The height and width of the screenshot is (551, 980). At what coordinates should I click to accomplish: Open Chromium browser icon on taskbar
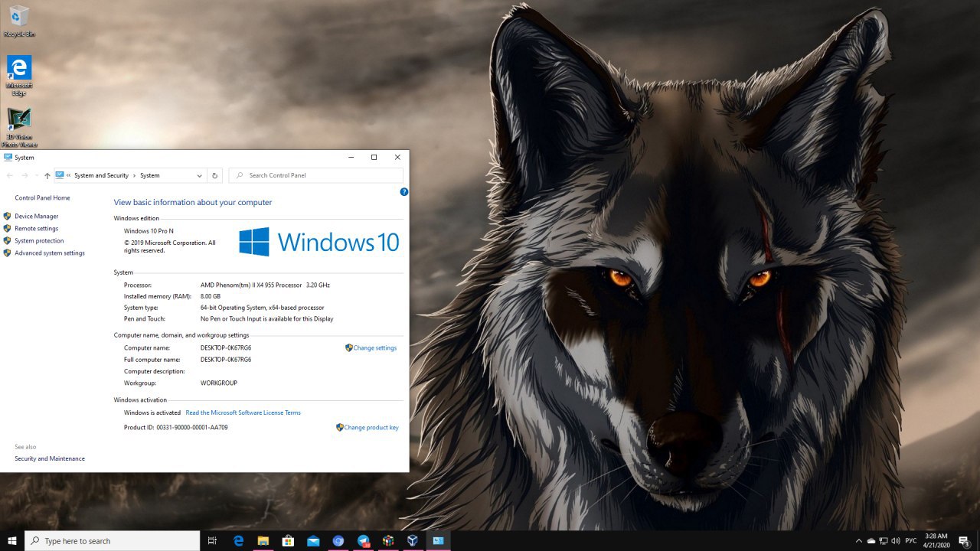(x=338, y=540)
